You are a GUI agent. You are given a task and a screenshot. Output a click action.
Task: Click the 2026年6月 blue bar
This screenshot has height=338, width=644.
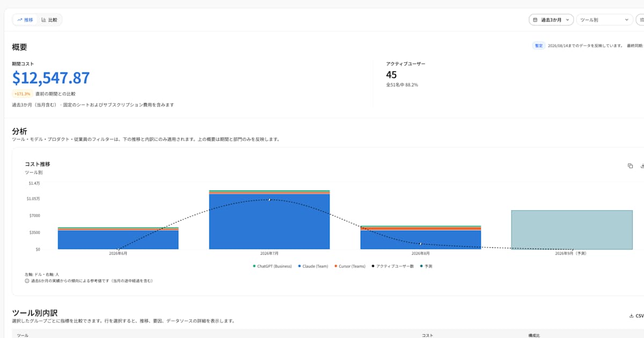[x=118, y=240]
